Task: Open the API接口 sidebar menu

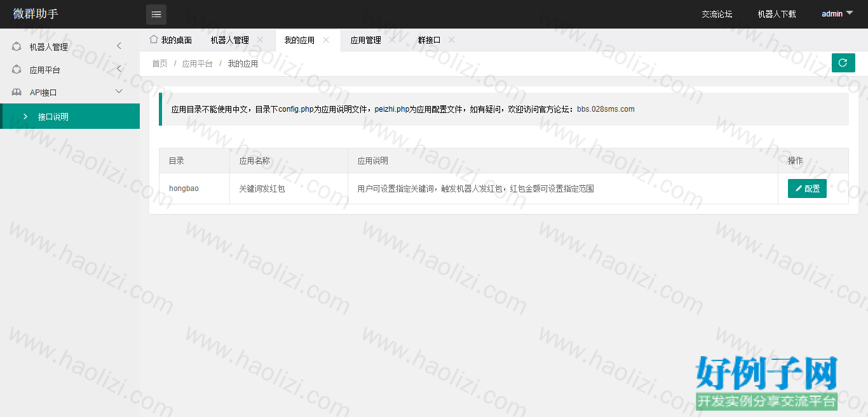Action: (70, 92)
